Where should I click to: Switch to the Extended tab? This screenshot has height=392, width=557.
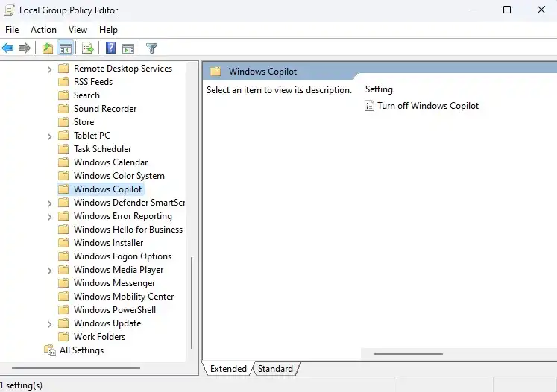coord(228,369)
